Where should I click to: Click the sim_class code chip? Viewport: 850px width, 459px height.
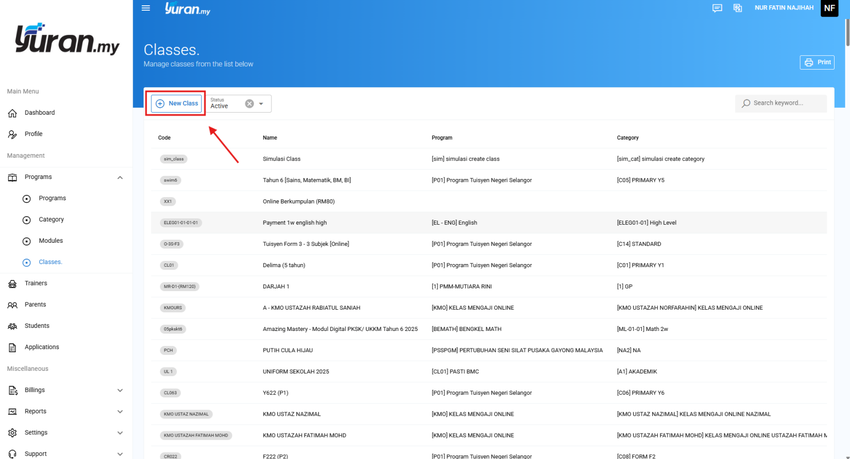(173, 159)
